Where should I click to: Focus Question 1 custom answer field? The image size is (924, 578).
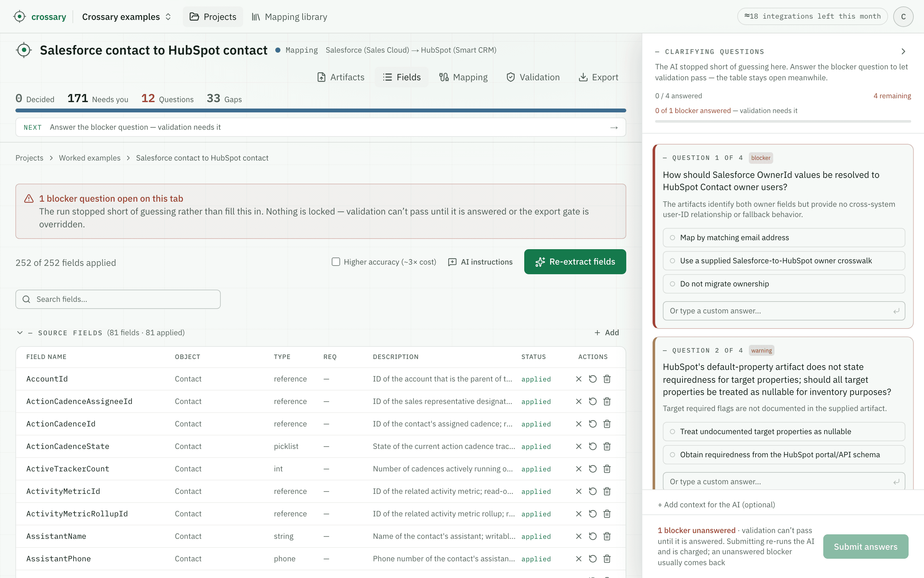(x=783, y=311)
